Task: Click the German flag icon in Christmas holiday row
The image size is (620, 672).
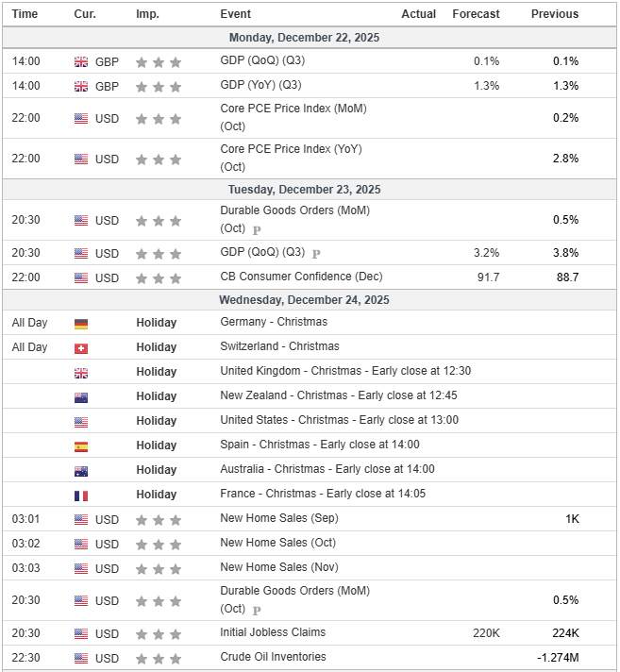Action: pyautogui.click(x=81, y=323)
